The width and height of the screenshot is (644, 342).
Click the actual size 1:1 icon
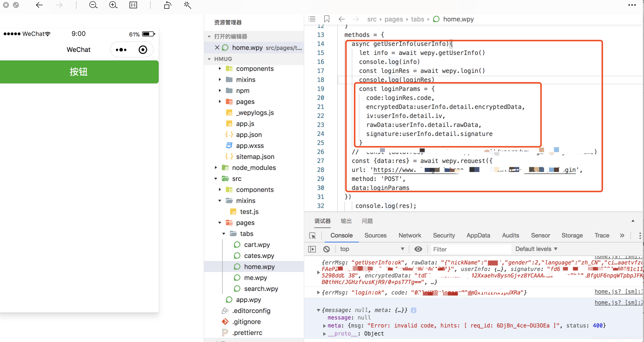pos(133,5)
